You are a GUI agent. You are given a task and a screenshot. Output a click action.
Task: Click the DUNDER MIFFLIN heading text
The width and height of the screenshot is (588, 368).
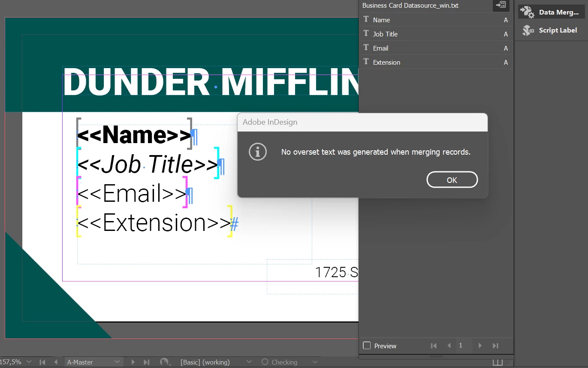tap(211, 82)
